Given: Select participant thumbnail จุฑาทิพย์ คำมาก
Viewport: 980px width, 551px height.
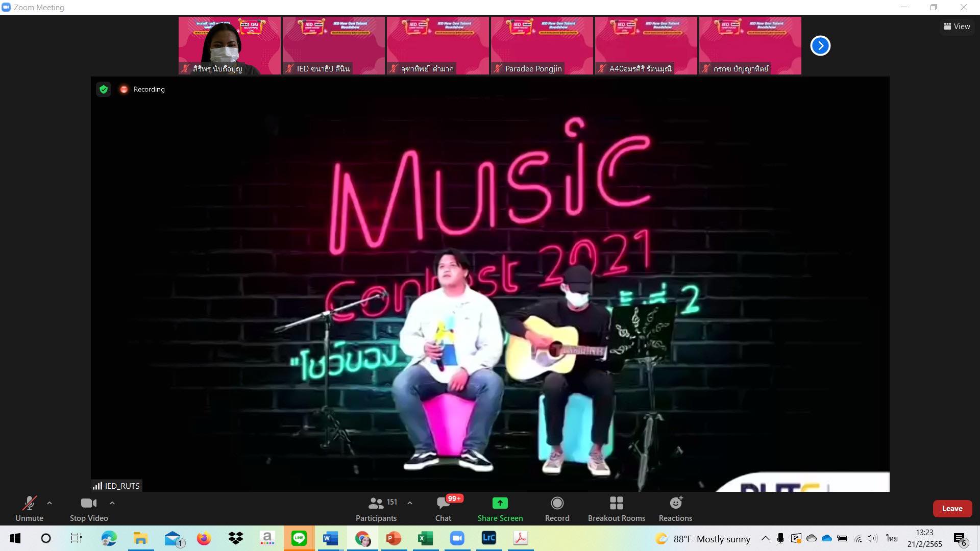Looking at the screenshot, I should [438, 46].
